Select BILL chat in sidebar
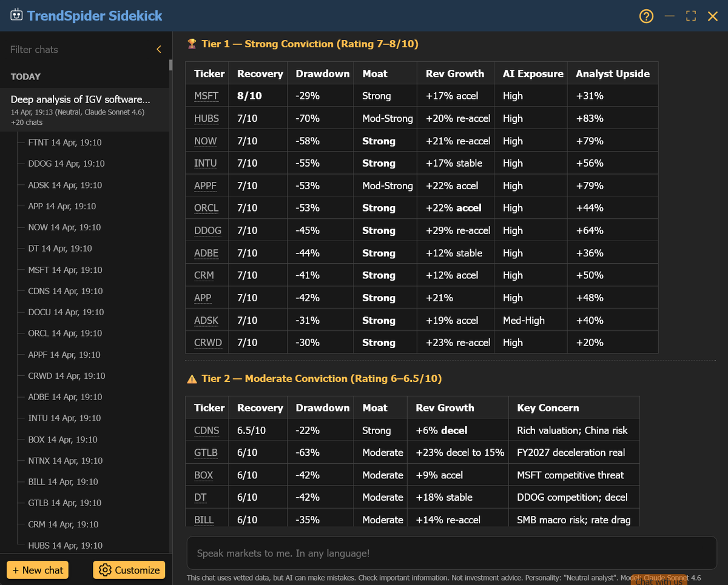Viewport: 728px width, 585px height. [63, 482]
